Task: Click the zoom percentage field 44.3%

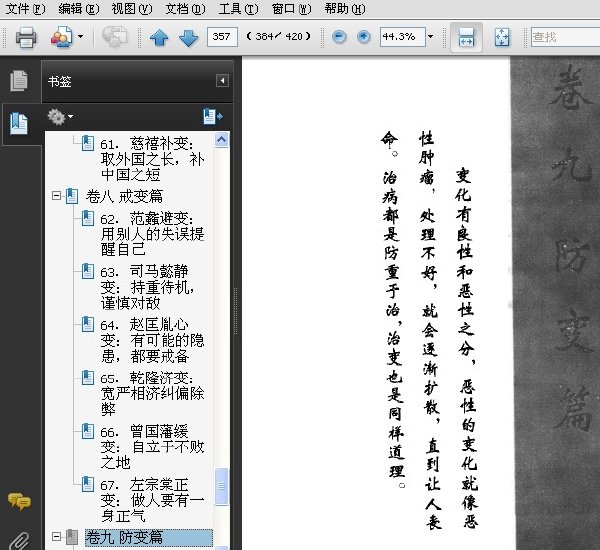Action: pyautogui.click(x=403, y=37)
